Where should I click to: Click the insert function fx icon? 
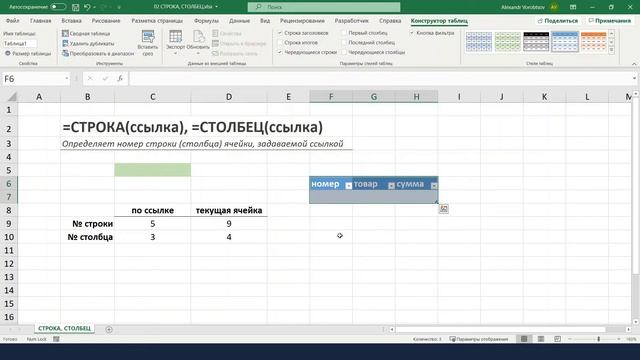120,78
